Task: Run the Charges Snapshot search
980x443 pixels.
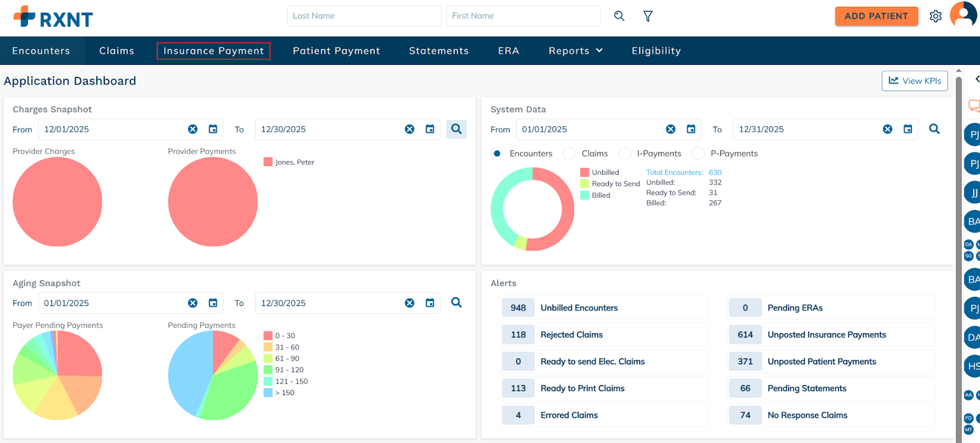Action: 456,129
